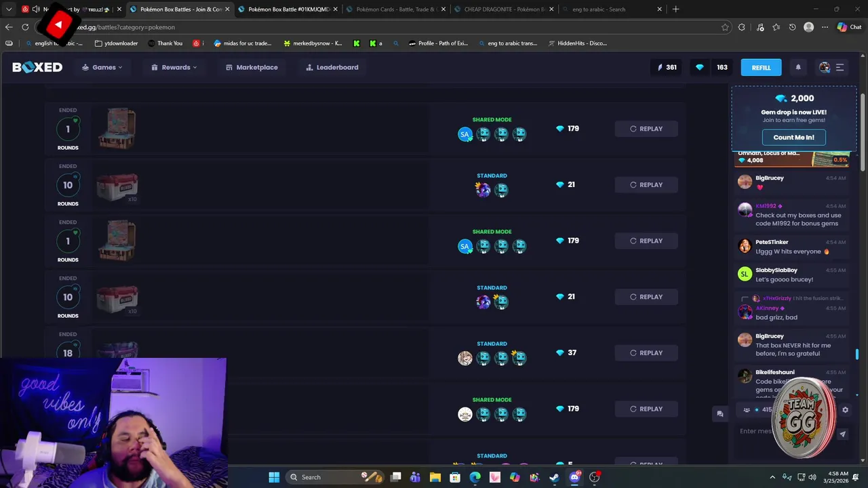Open the hamburger menu beside avatar

840,67
